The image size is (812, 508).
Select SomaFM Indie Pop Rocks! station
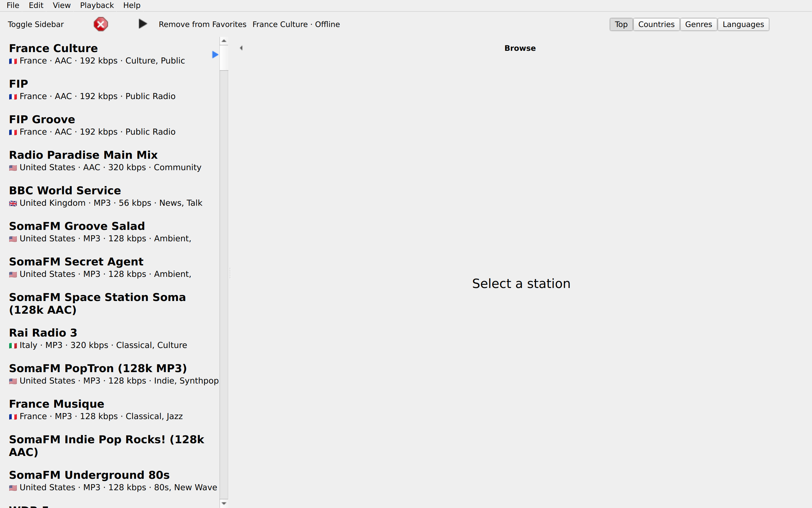coord(110,446)
